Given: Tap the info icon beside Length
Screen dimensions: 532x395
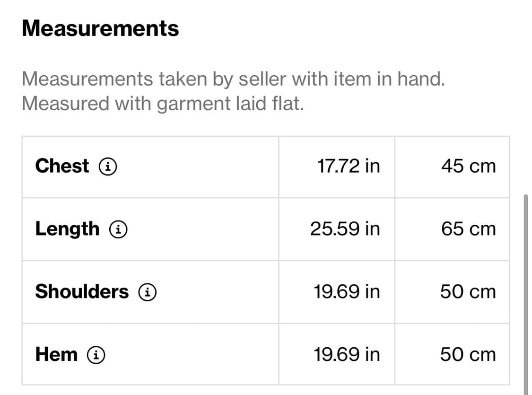Looking at the screenshot, I should pyautogui.click(x=118, y=229).
